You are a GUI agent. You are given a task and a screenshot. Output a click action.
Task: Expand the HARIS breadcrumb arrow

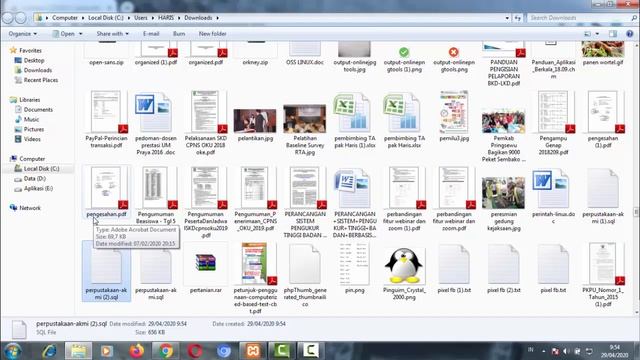pos(179,18)
